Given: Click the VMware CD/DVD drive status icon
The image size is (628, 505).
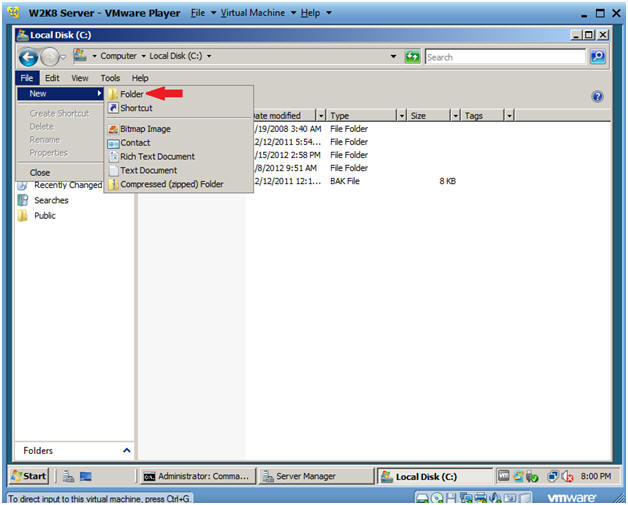Looking at the screenshot, I should 438,498.
